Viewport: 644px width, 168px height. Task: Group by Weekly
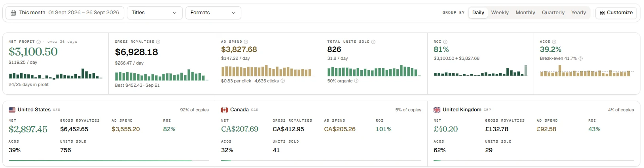pos(500,13)
